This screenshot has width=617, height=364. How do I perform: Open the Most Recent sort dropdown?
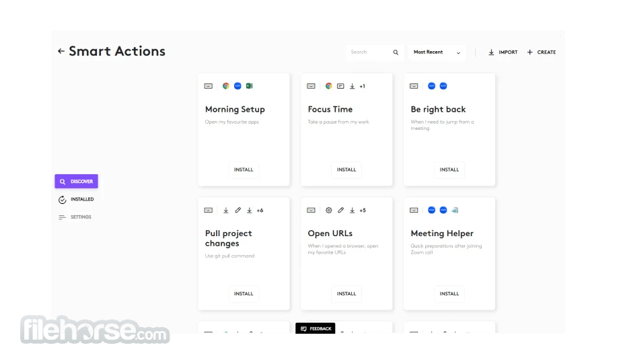click(437, 52)
